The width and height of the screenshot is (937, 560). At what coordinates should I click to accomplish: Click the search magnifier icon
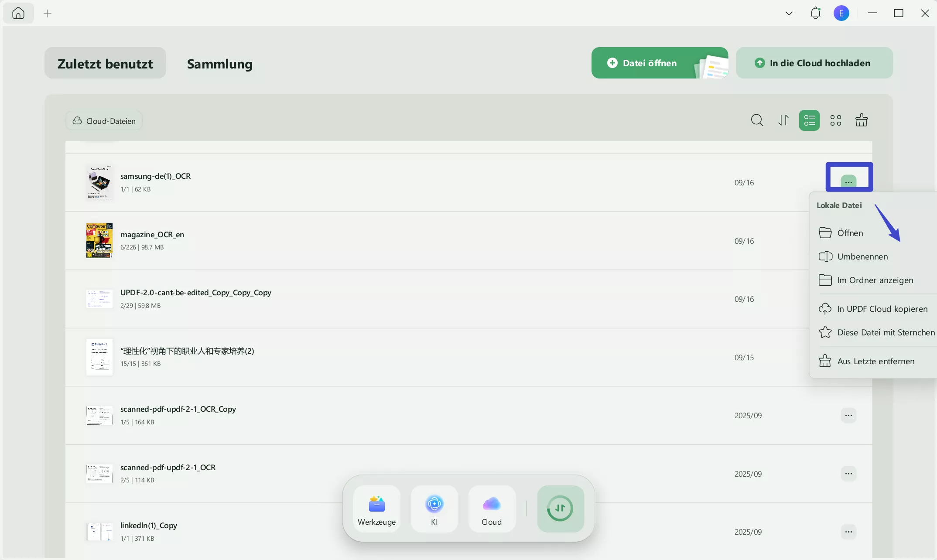click(x=757, y=120)
